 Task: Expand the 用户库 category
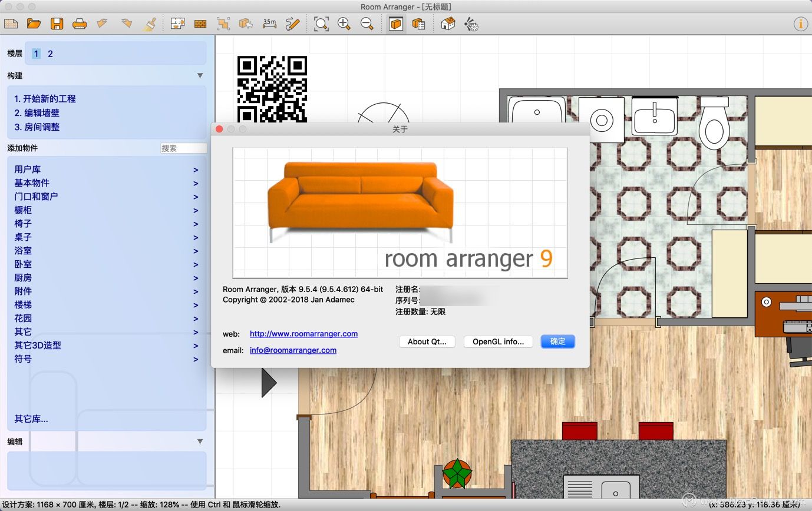click(x=107, y=169)
